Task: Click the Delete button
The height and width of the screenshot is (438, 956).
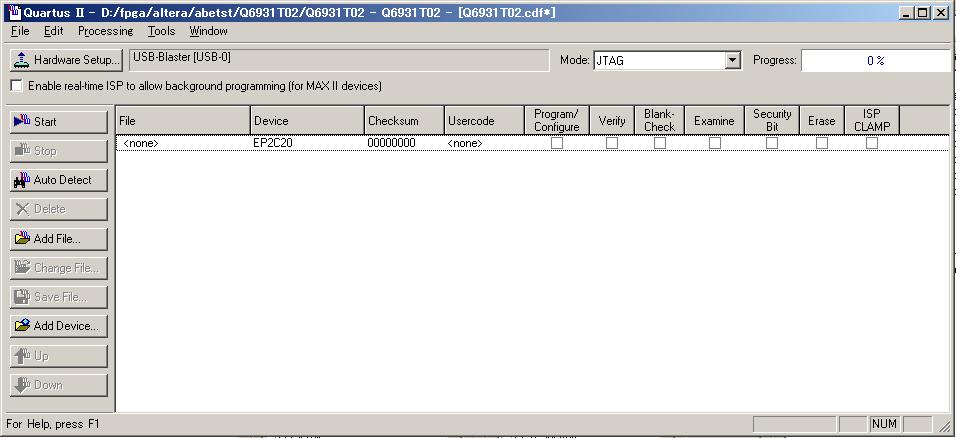Action: [x=59, y=209]
